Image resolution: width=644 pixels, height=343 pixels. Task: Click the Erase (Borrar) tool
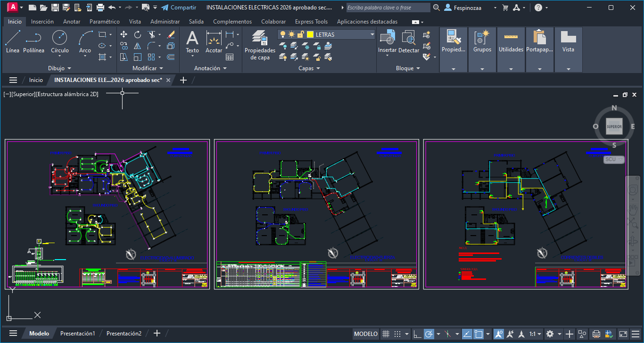pyautogui.click(x=171, y=34)
